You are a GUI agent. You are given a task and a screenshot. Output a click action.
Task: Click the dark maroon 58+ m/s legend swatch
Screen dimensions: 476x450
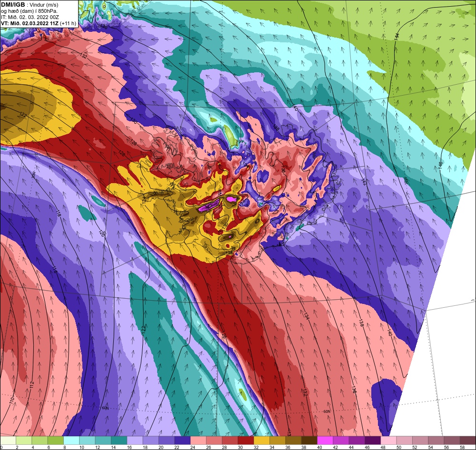pyautogui.click(x=467, y=440)
